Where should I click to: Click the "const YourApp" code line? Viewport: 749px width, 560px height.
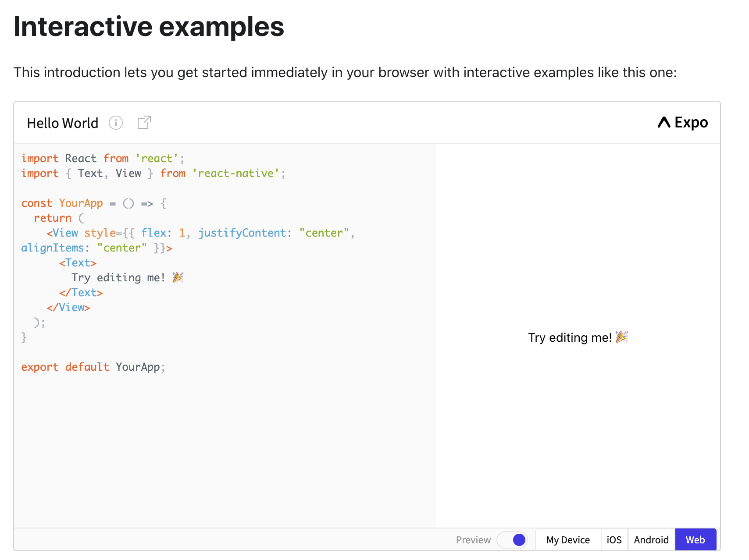click(94, 203)
